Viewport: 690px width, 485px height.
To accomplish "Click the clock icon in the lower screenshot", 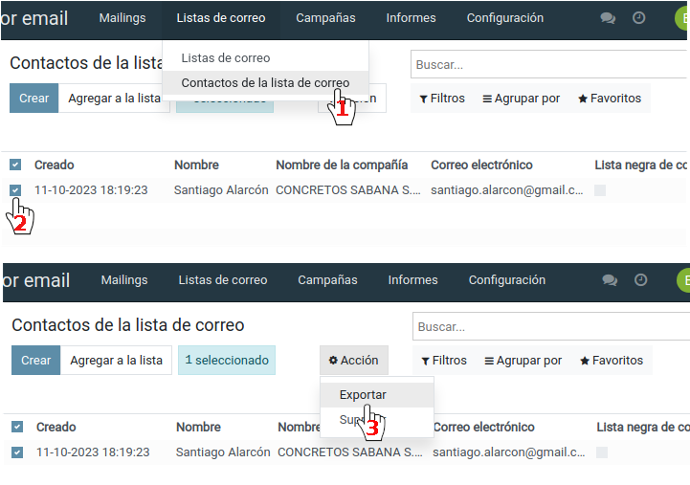I will pyautogui.click(x=641, y=281).
